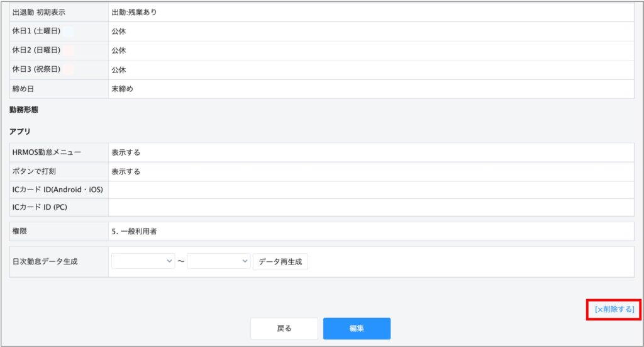Click the 勤務形態 section heading
644x347 pixels.
tap(24, 110)
